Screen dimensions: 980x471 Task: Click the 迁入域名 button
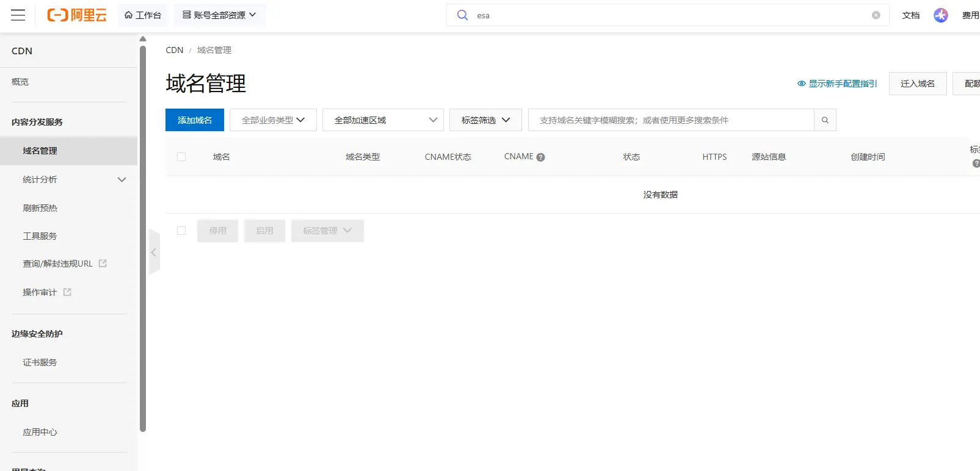[918, 84]
